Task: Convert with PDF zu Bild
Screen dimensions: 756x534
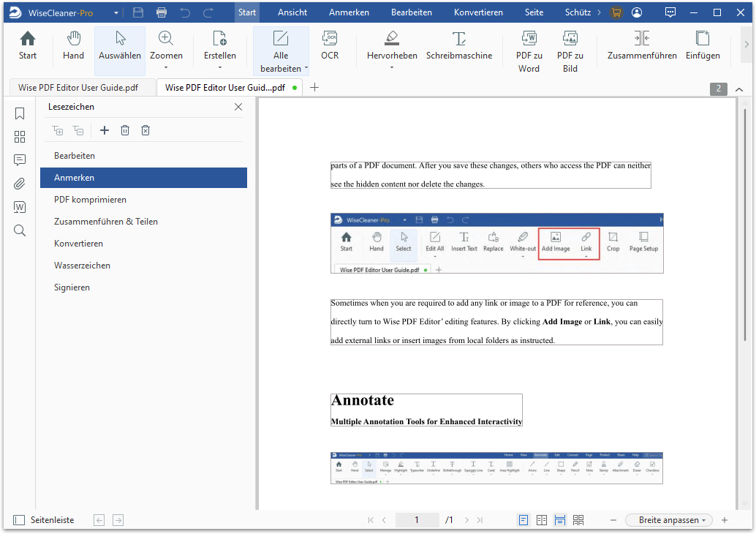Action: pyautogui.click(x=570, y=50)
